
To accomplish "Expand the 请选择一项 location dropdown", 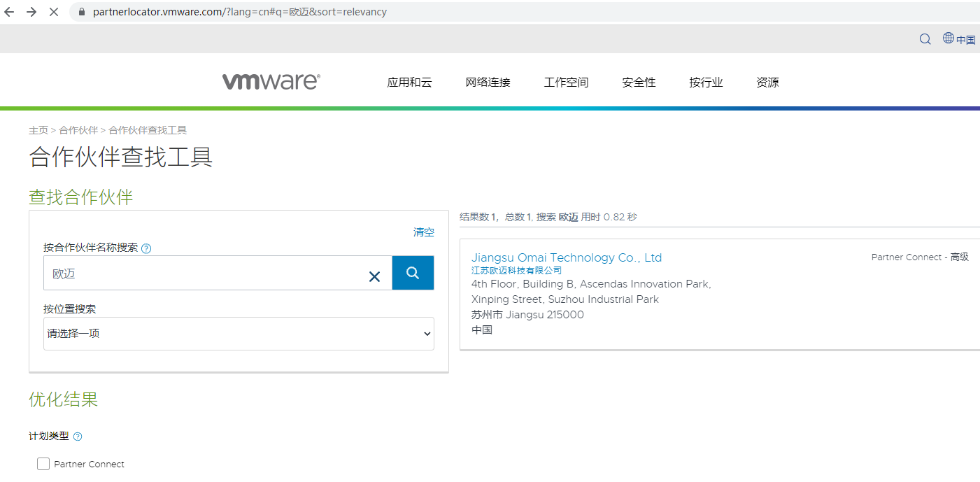I will coord(239,334).
